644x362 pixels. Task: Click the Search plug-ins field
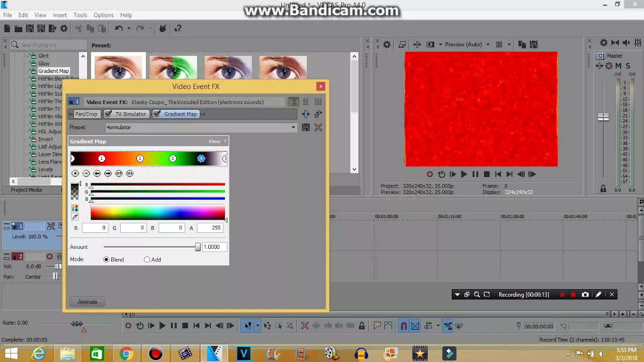[x=48, y=45]
